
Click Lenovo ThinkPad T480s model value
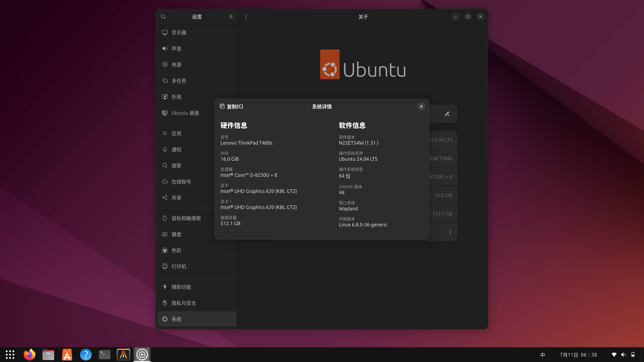coord(246,143)
